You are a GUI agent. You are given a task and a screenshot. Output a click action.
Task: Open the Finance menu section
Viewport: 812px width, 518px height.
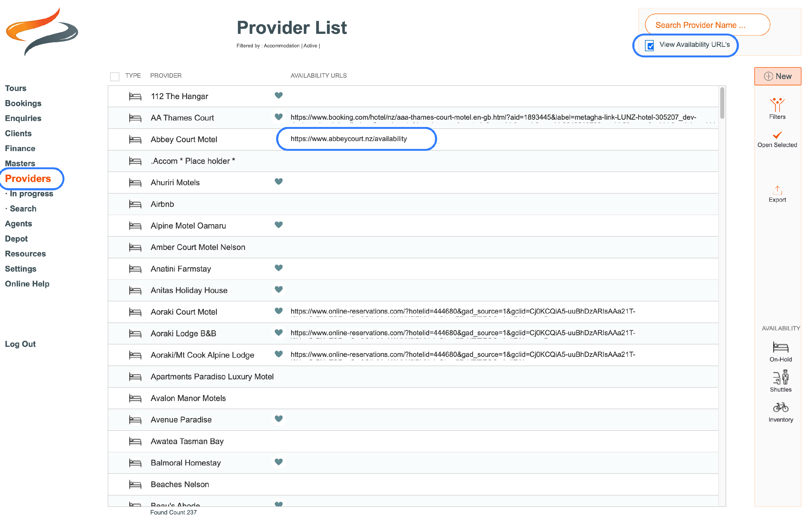click(20, 148)
